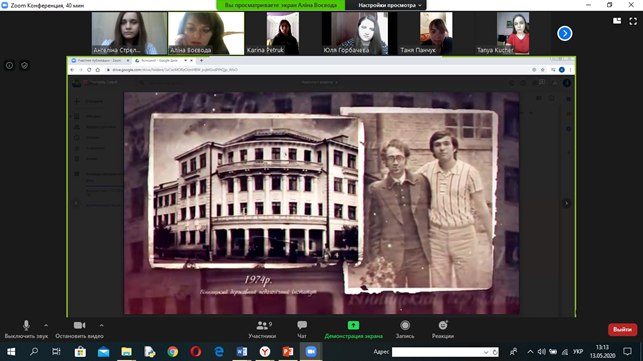643x361 pixels.
Task: Expand audio options arrow beside microphone
Action: [x=46, y=325]
